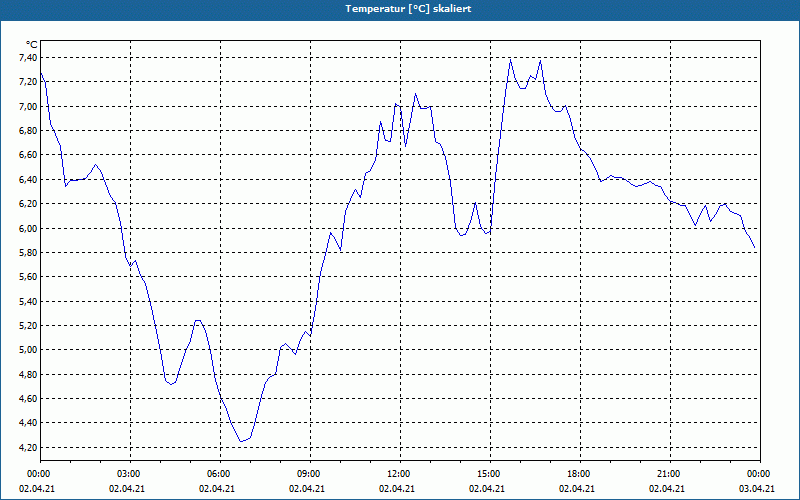800x500 pixels.
Task: Pick the 02.04.21 date under 18:00
Action: (x=577, y=488)
